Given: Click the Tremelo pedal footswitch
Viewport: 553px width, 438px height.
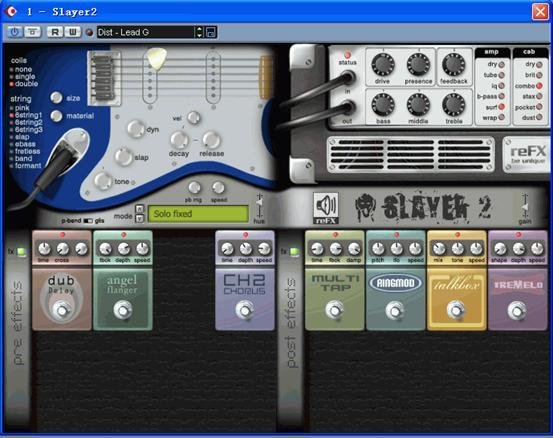Looking at the screenshot, I should point(517,310).
